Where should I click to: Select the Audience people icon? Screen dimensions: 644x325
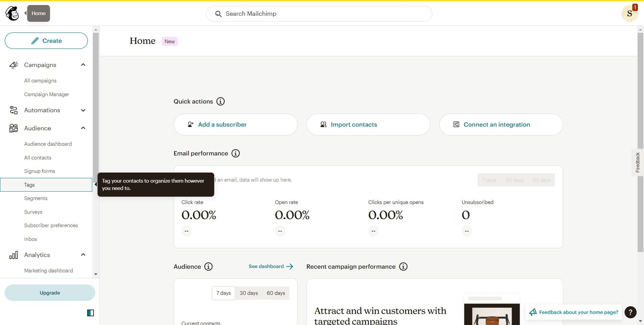(13, 128)
